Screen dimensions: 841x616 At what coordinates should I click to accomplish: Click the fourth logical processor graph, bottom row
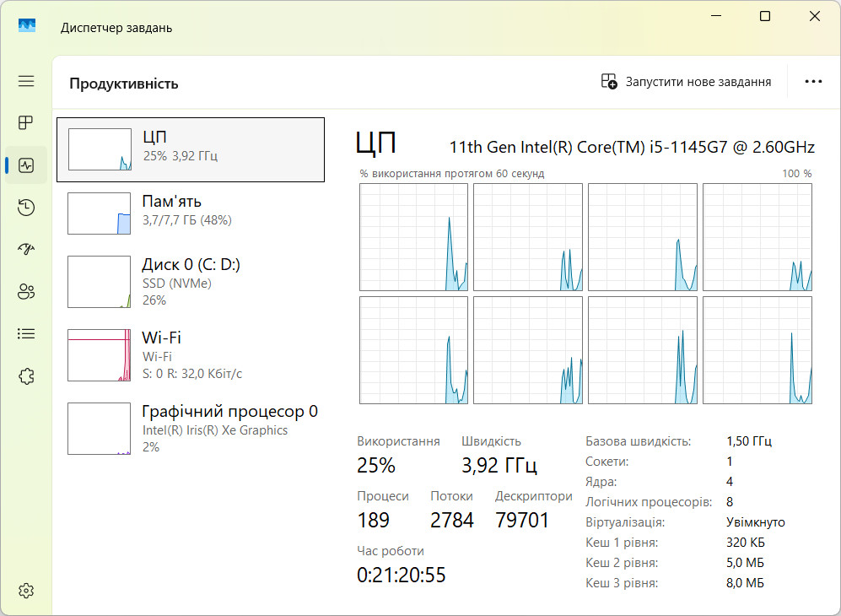757,350
